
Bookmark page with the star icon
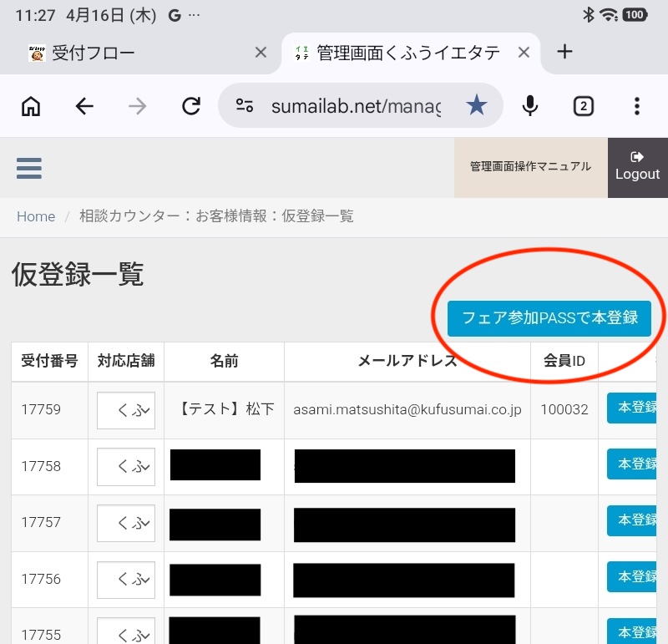coord(476,105)
